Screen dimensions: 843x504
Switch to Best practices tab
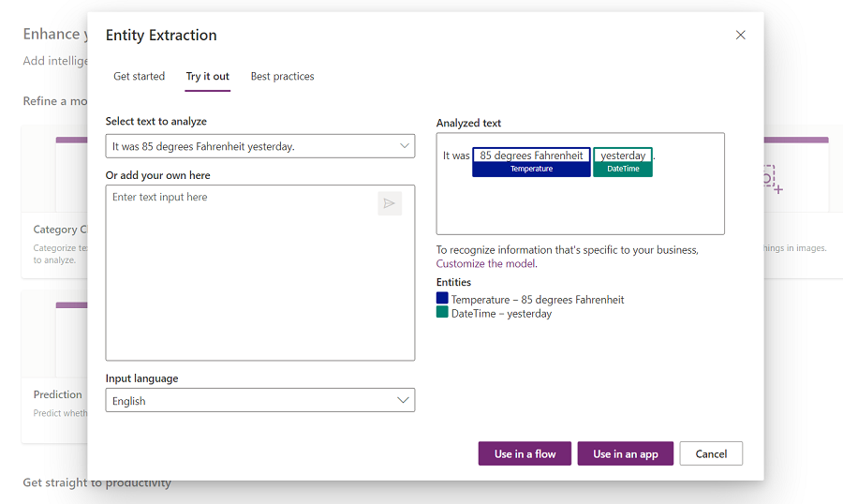pyautogui.click(x=282, y=76)
